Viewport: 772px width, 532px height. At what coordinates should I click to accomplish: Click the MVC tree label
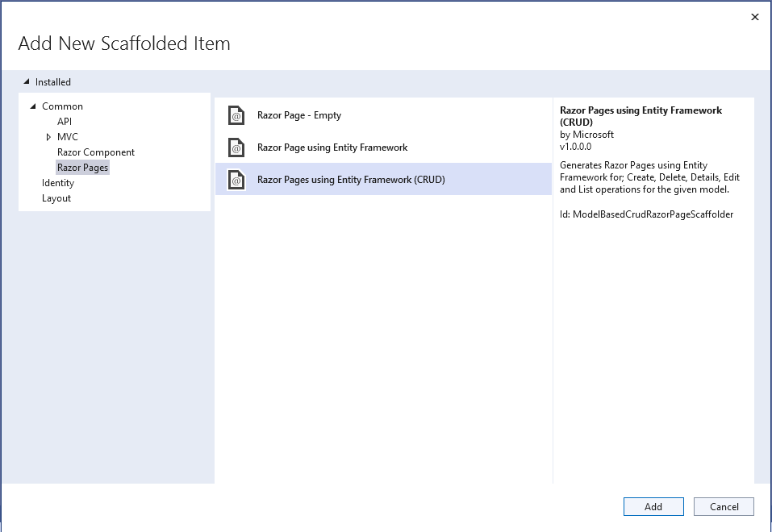[67, 136]
